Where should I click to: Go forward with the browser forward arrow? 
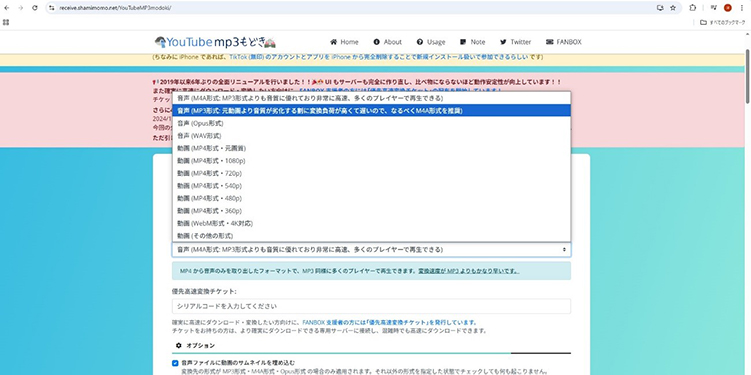(21, 8)
